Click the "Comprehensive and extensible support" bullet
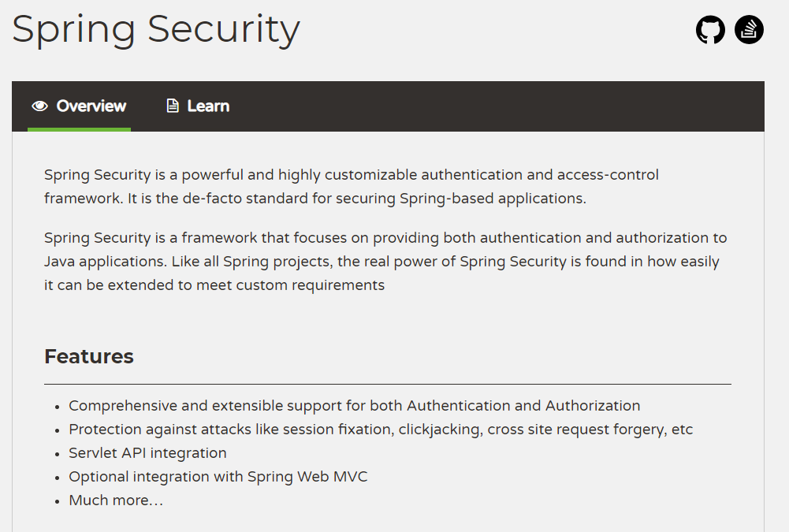 pos(354,406)
